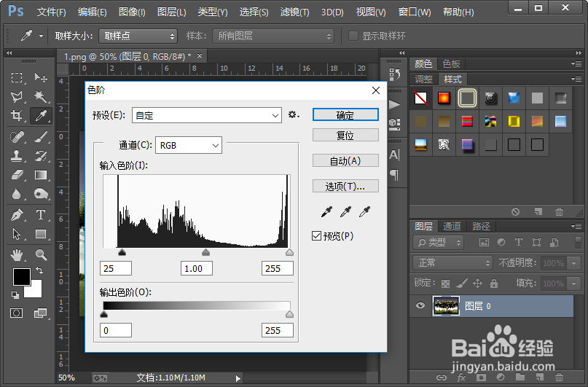
Task: Open the 文件(F) menu
Action: click(52, 12)
